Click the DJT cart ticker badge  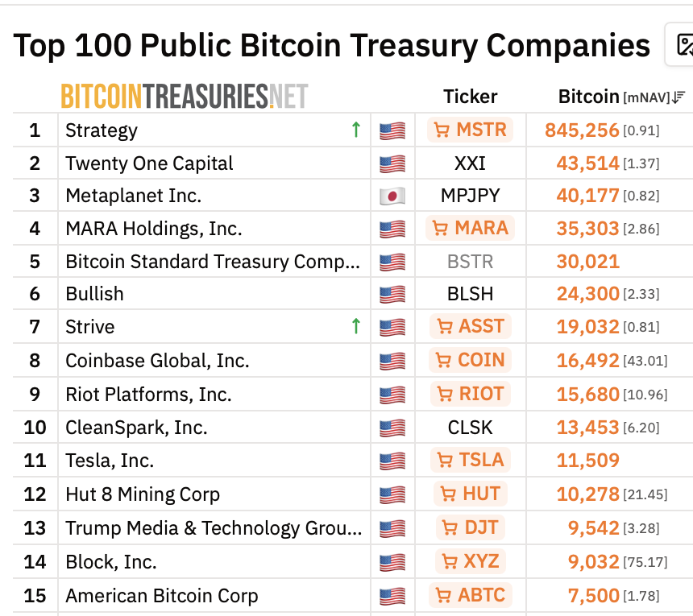471,527
